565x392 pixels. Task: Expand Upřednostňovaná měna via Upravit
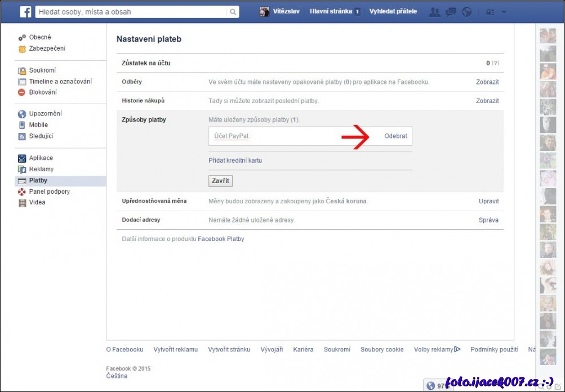488,201
